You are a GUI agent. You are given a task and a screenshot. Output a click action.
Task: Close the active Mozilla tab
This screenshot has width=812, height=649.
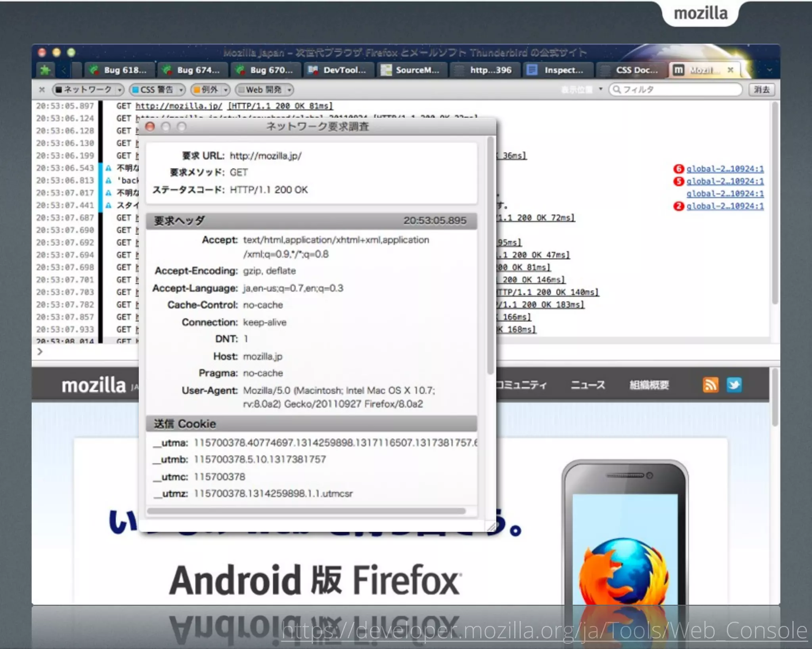tap(730, 70)
